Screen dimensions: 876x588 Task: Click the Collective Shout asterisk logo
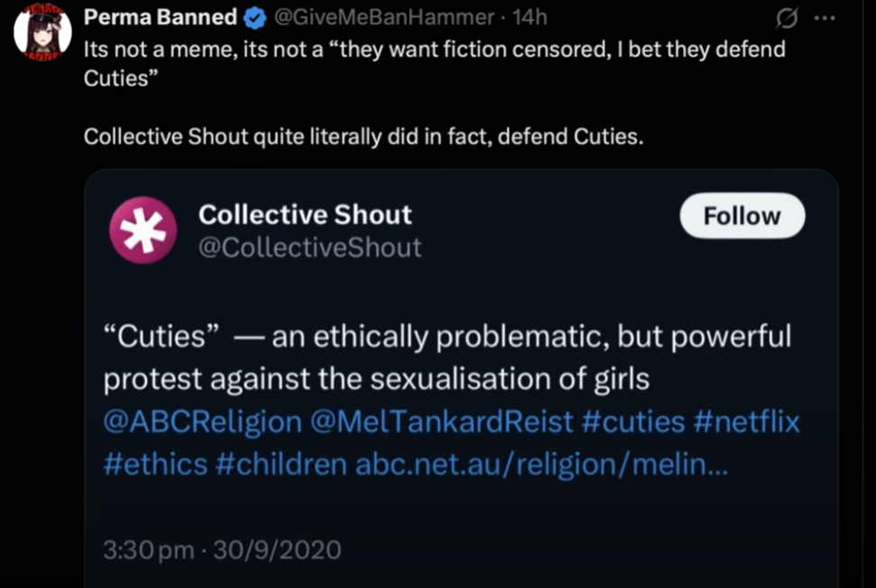point(143,229)
